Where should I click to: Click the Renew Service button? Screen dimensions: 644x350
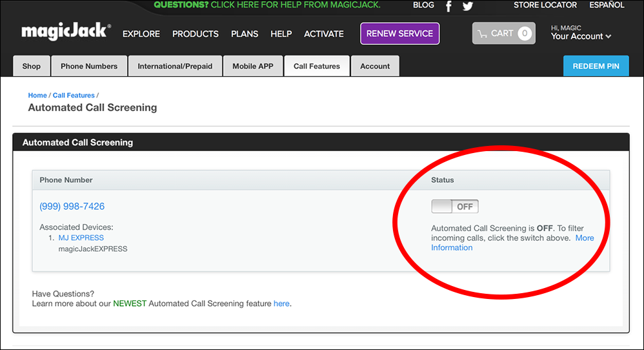399,34
